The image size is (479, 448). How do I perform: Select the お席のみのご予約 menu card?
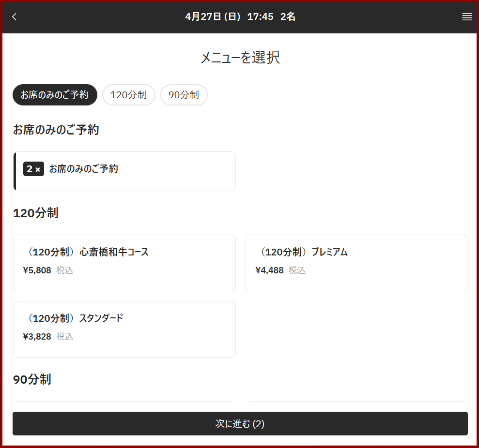point(124,171)
